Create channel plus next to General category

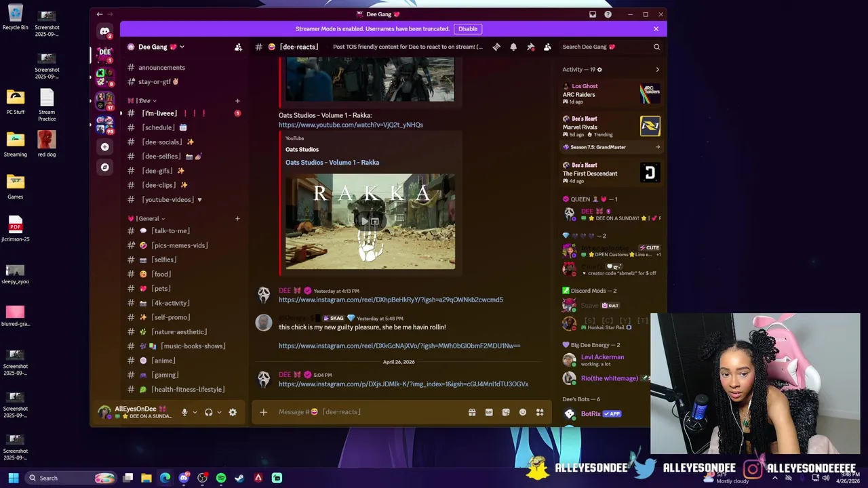[237, 218]
